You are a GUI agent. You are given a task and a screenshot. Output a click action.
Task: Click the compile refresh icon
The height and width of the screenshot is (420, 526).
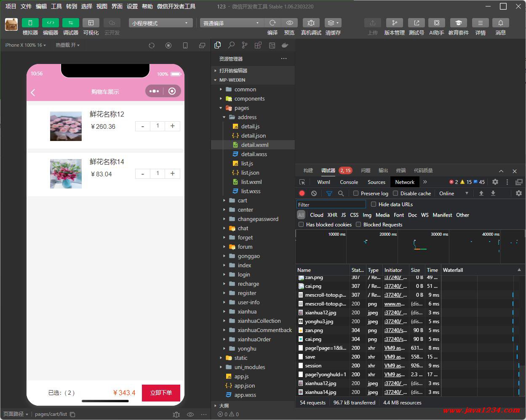(272, 23)
